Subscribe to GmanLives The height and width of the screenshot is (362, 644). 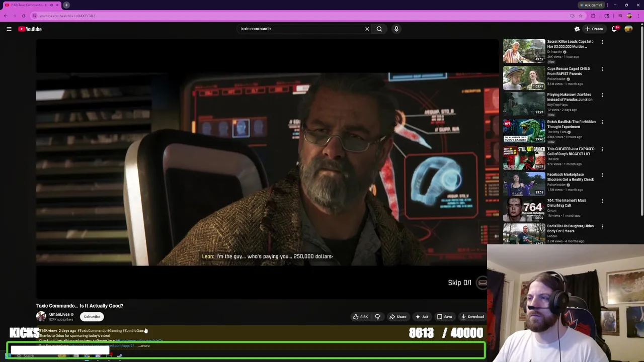coord(92,317)
